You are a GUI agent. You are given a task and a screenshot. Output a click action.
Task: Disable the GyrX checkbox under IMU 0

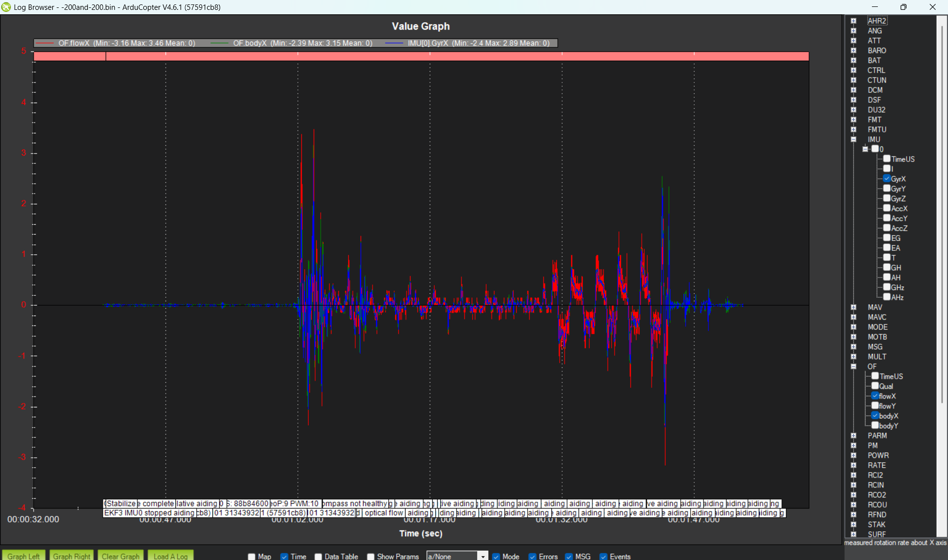click(888, 178)
